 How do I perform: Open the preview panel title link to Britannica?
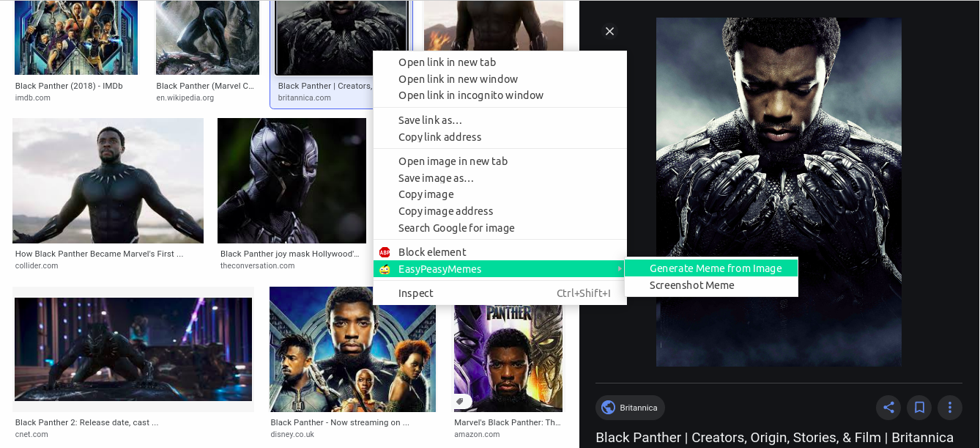tap(774, 438)
